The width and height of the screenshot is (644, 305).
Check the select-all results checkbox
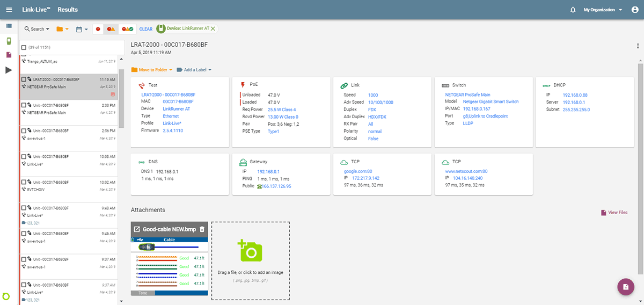pos(24,48)
